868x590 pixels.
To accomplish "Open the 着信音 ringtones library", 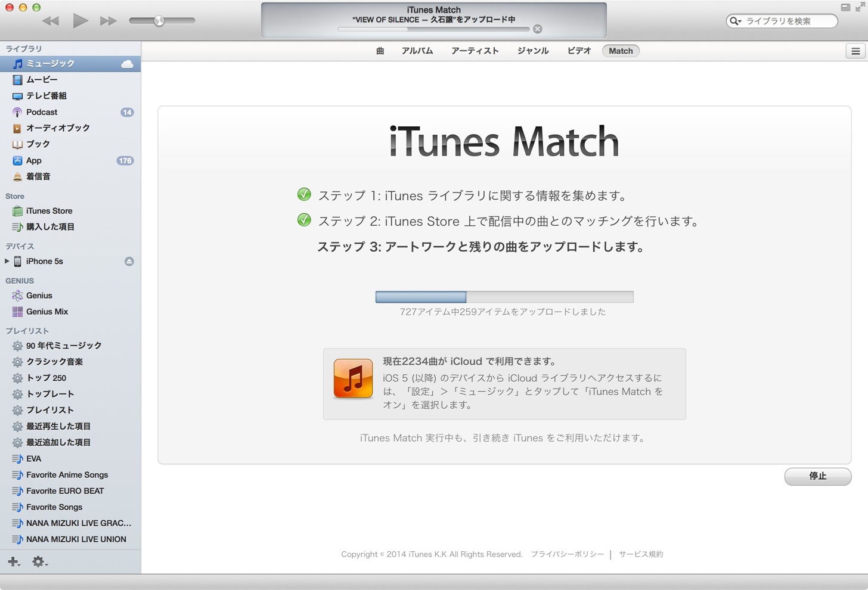I will (70, 176).
